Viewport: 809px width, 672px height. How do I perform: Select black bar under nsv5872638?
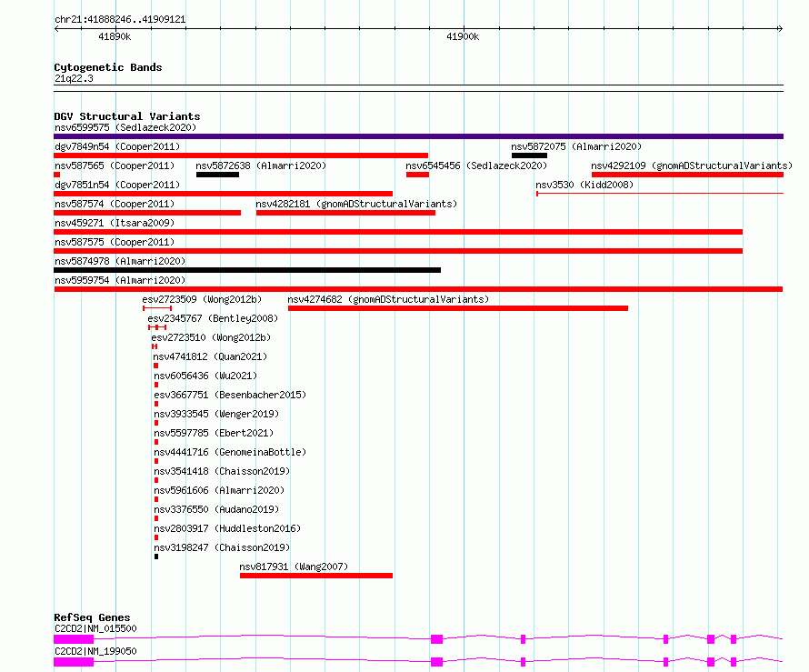point(218,175)
